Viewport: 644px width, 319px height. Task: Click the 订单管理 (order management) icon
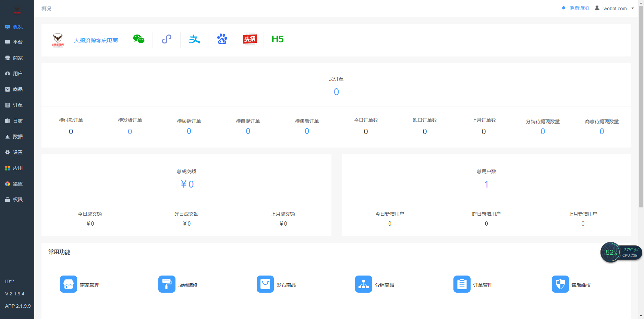462,284
